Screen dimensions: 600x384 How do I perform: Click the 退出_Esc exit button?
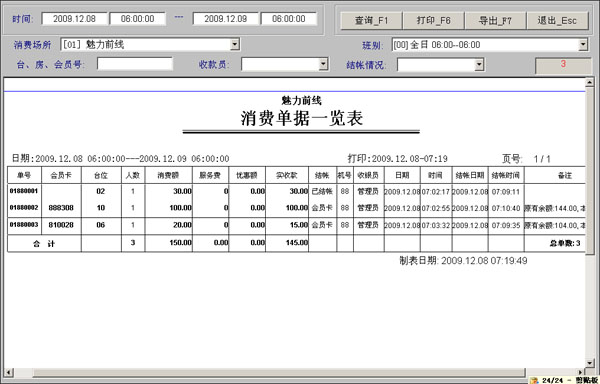tap(558, 20)
